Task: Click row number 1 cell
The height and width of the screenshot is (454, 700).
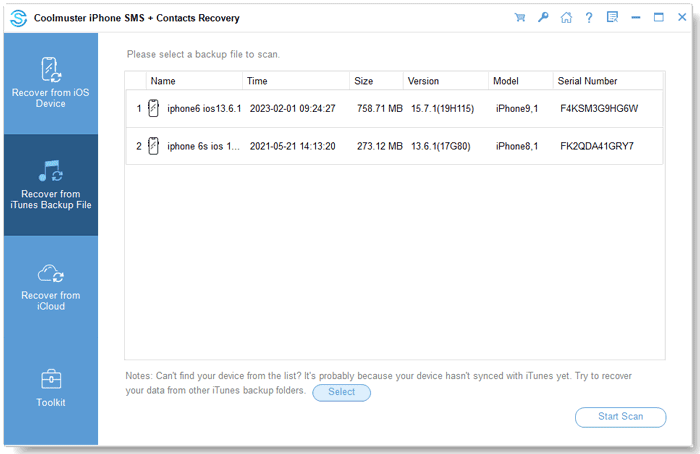Action: [139, 108]
